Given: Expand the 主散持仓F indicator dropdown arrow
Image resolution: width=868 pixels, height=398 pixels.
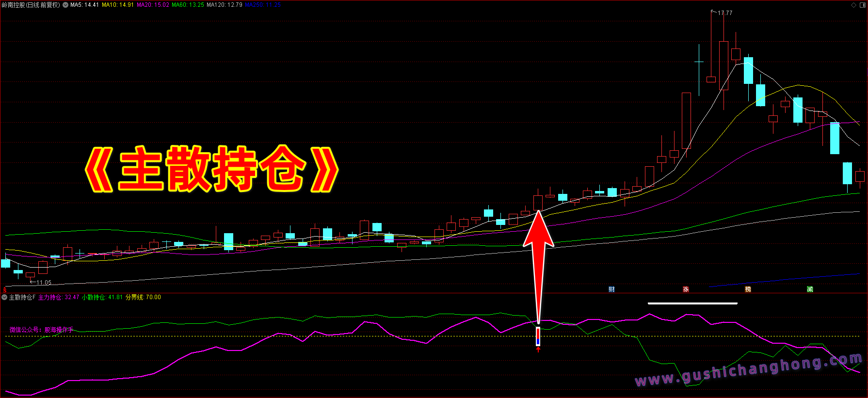Looking at the screenshot, I should (x=4, y=297).
